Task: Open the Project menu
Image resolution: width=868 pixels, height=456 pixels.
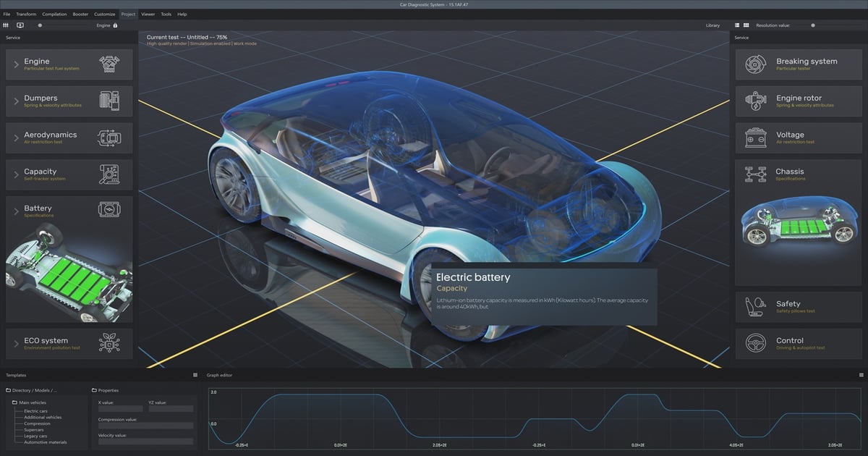Action: pos(128,14)
